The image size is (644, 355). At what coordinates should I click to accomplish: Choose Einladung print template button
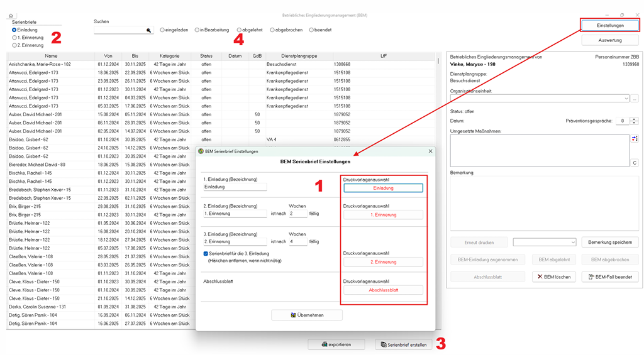click(x=383, y=188)
